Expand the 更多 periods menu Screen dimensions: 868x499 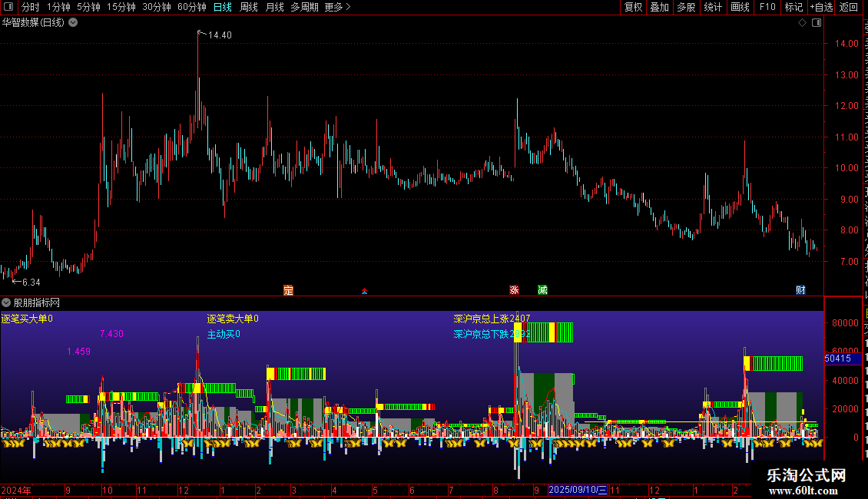(337, 7)
